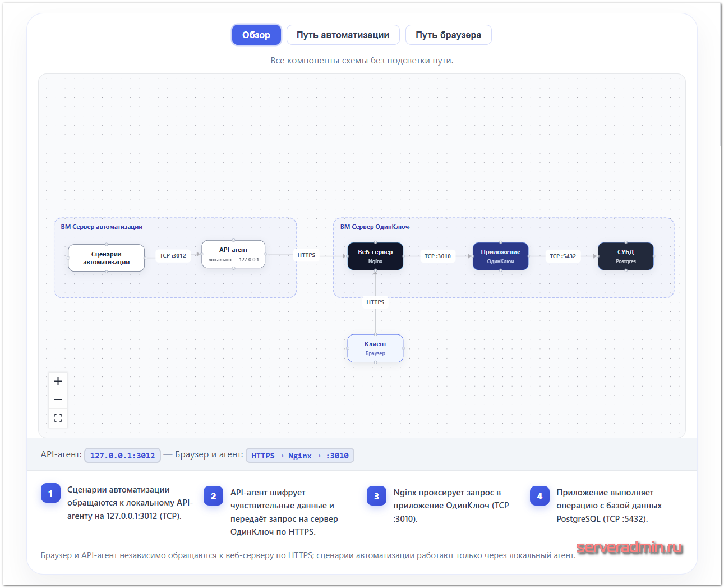Click the Браузер и агент: legend label
724x588 pixels.
tap(209, 454)
